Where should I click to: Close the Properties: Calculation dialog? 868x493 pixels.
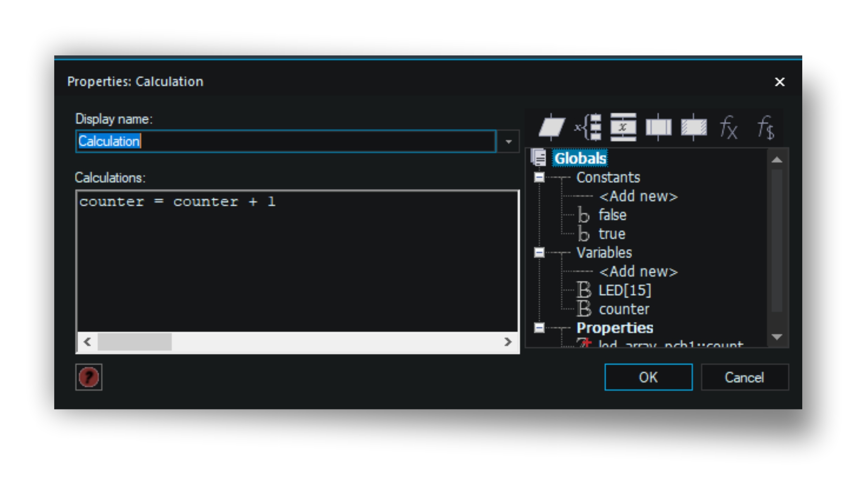tap(780, 82)
